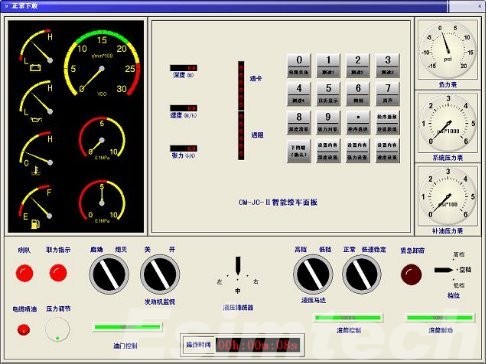The width and height of the screenshot is (486, 364).
Task: Click the 补油压力表 gauge
Action: 448,197
